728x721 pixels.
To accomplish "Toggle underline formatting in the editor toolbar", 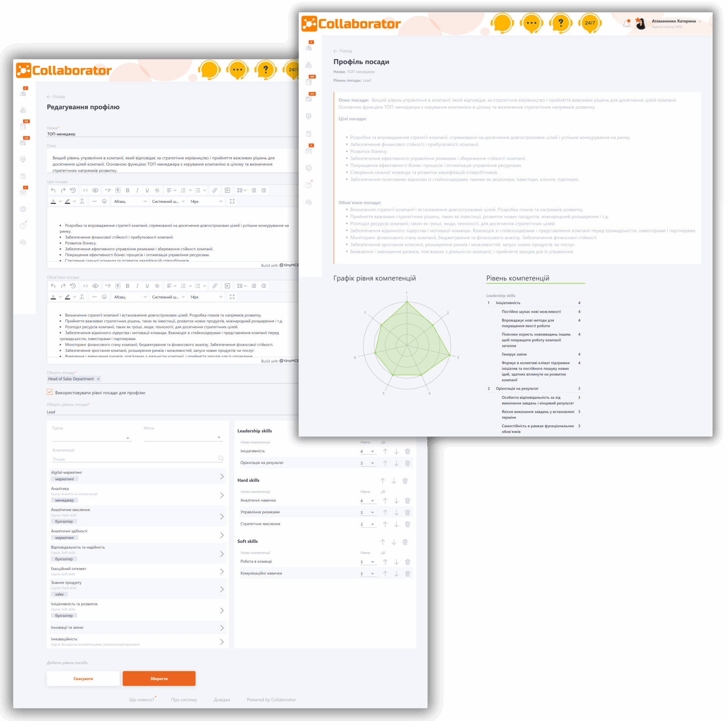I will [x=147, y=190].
